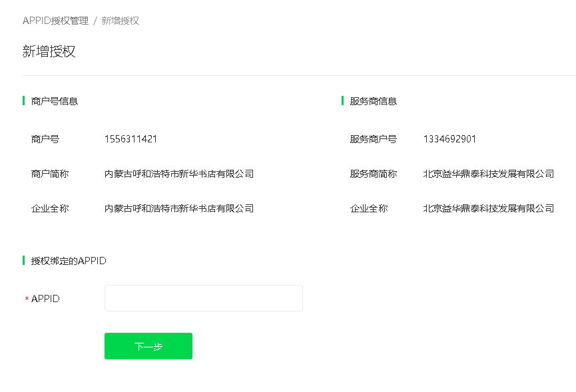Viewport: 576px width, 392px height.
Task: Click the large 新增授权 page heading
Action: (49, 52)
